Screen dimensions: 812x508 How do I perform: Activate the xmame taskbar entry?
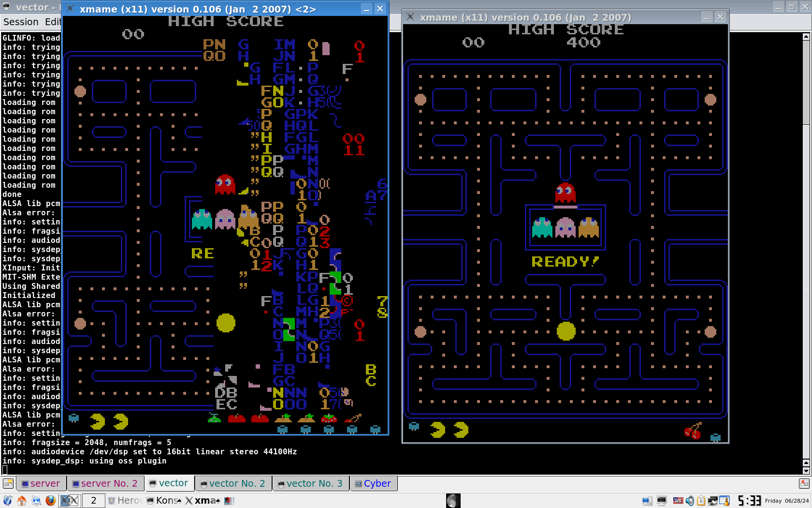tap(203, 500)
